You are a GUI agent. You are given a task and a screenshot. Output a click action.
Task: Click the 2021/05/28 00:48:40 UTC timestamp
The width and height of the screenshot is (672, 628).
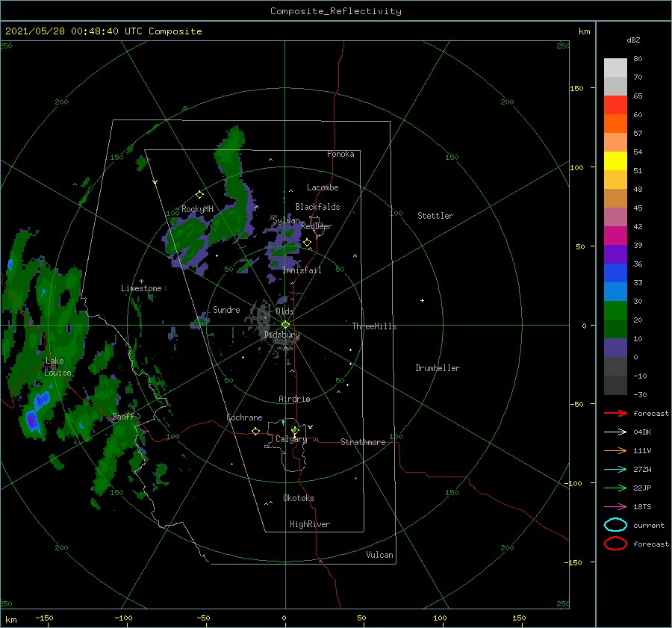[x=74, y=31]
